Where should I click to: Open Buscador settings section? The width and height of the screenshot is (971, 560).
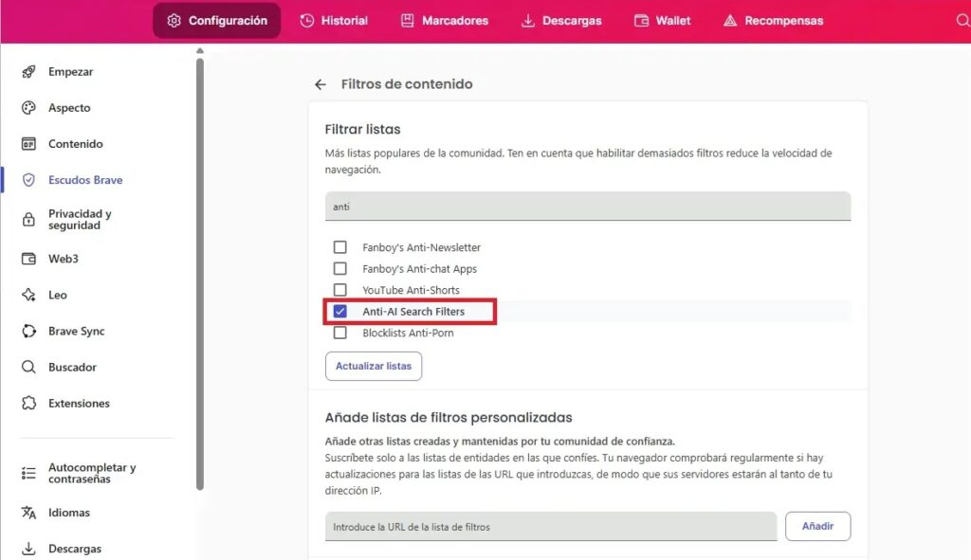tap(72, 367)
